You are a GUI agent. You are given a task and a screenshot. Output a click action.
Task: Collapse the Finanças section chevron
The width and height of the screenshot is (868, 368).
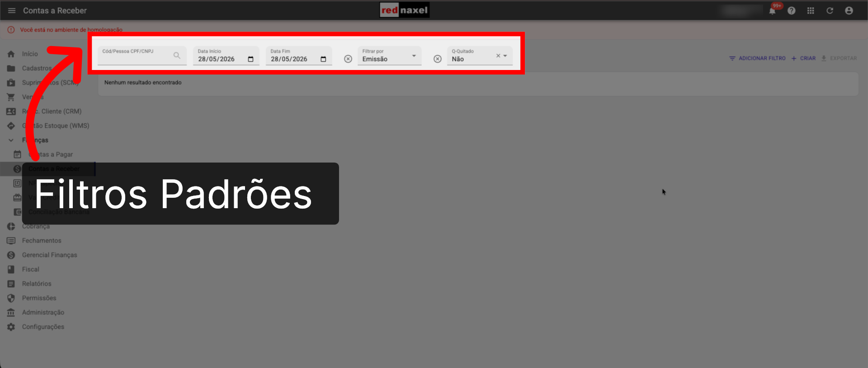point(11,140)
